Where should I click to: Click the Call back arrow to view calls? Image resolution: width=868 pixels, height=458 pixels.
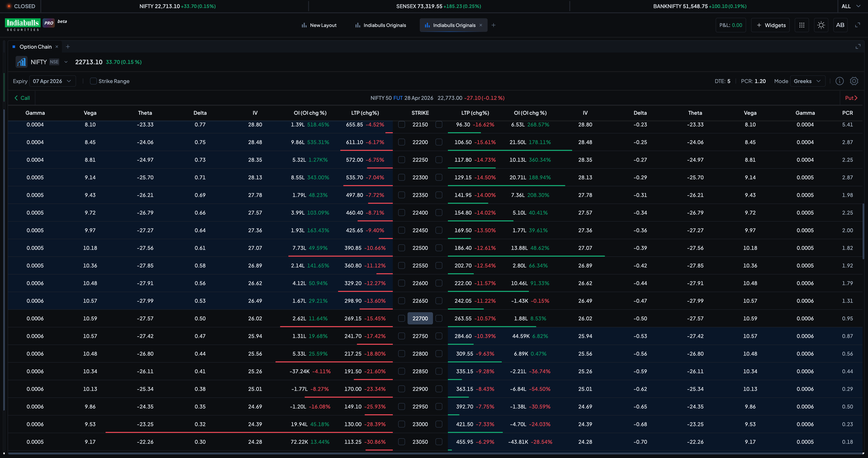click(22, 98)
